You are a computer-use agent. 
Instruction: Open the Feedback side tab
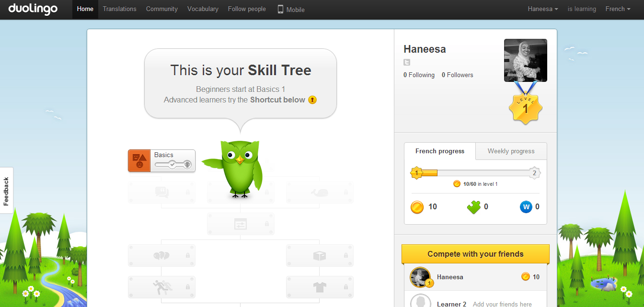(6, 191)
